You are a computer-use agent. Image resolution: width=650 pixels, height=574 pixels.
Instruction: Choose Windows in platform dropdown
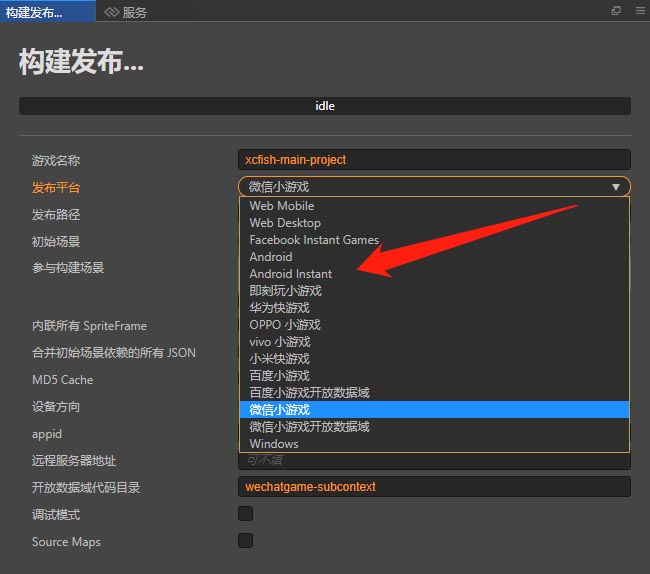tap(274, 444)
